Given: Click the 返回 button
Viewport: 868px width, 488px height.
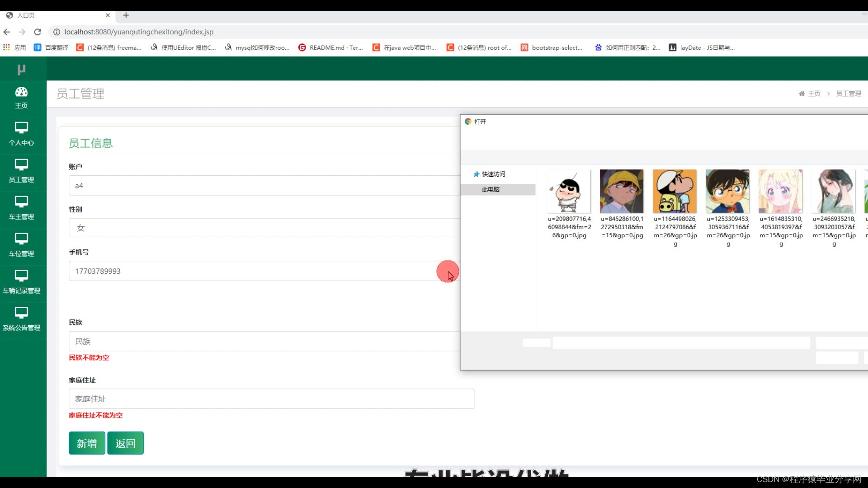Looking at the screenshot, I should tap(125, 443).
